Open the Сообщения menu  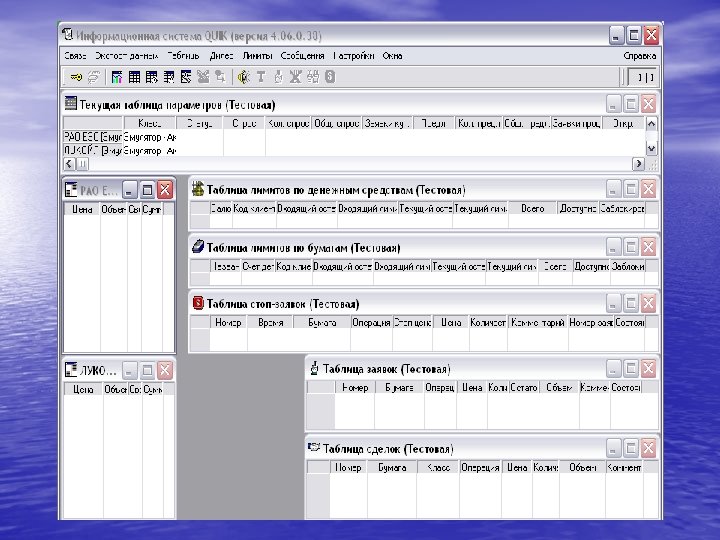click(302, 56)
